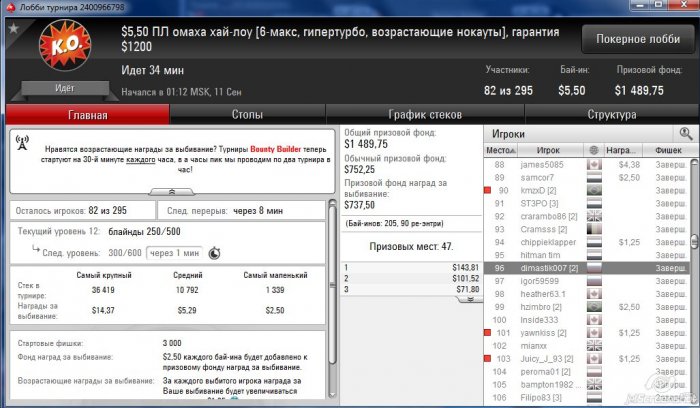The width and height of the screenshot is (700, 408).
Task: Select player row james5085
Action: pyautogui.click(x=587, y=165)
